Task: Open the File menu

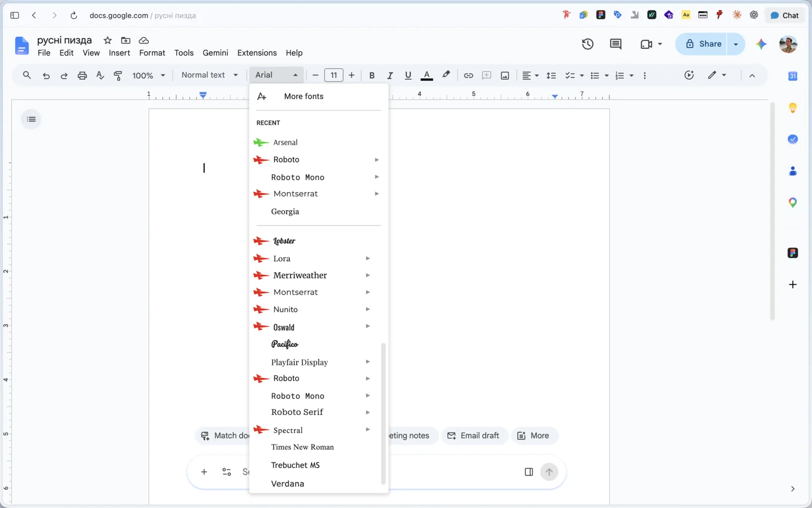Action: point(44,53)
